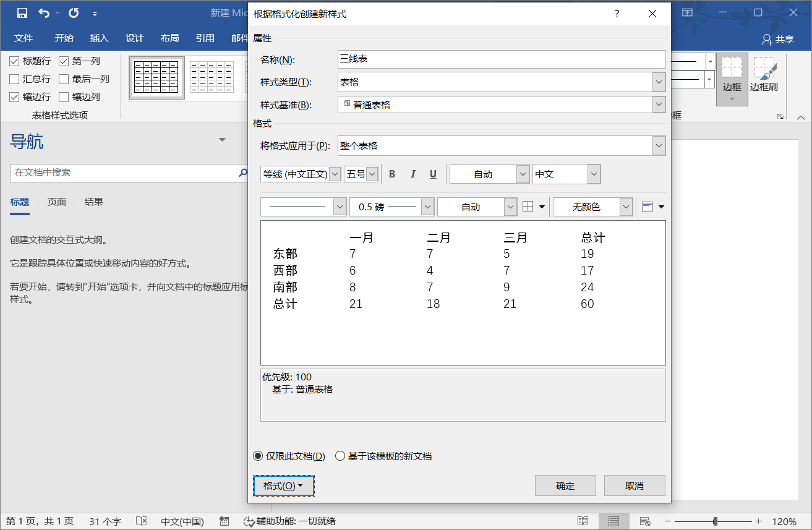Open the 布局 ribbon tab
The width and height of the screenshot is (812, 530).
[169, 38]
